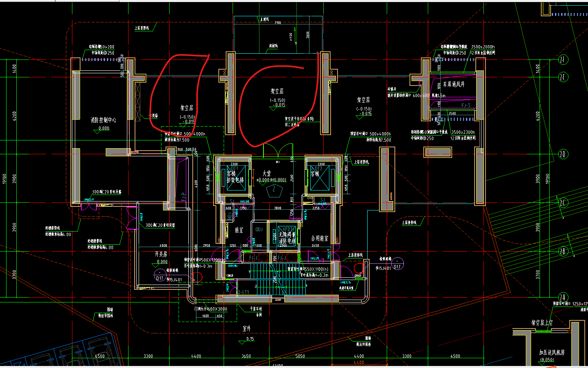588x368 pixels.
Task: Select the ±0.000 elevation text in 大堂
Action: (x=264, y=180)
